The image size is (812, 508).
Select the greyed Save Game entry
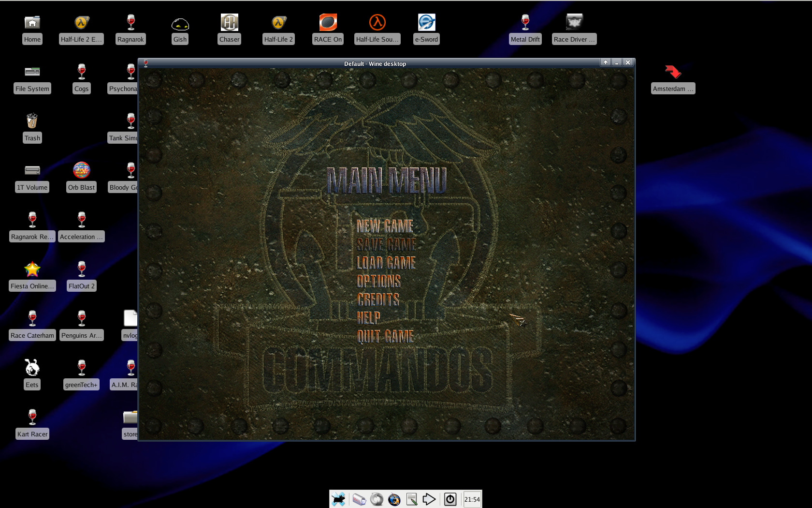coord(386,244)
